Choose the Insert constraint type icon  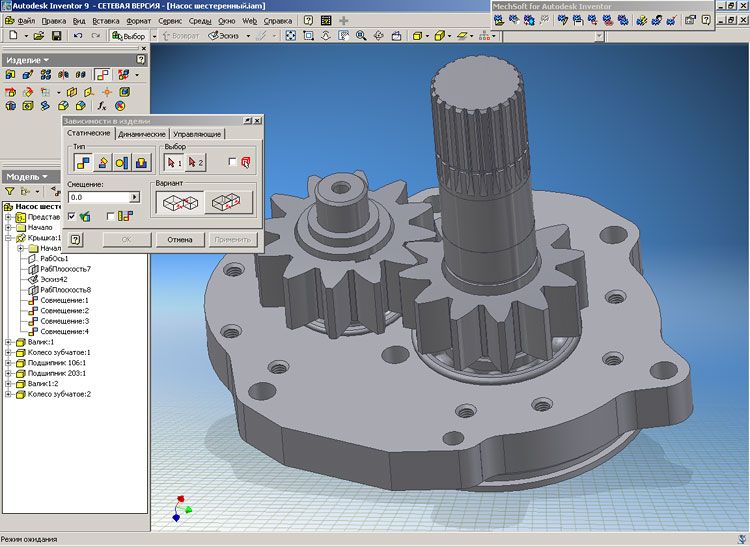[x=141, y=163]
